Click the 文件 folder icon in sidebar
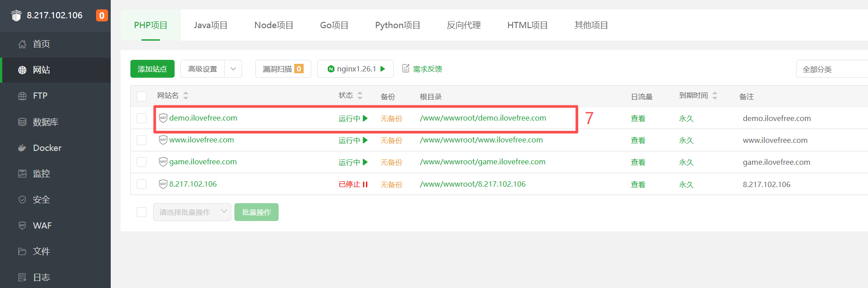Viewport: 868px width, 288px height. click(x=22, y=251)
